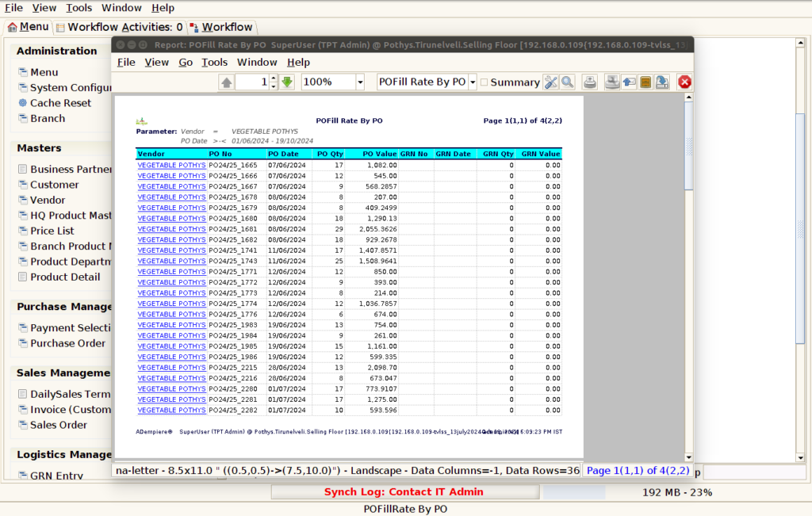Go to previous report page arrow
812x516 pixels.
[x=226, y=82]
